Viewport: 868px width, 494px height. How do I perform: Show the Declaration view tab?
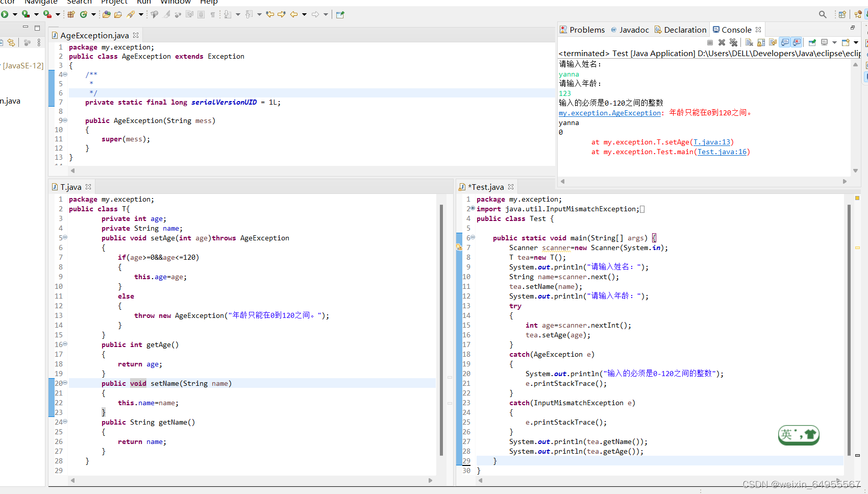[680, 30]
